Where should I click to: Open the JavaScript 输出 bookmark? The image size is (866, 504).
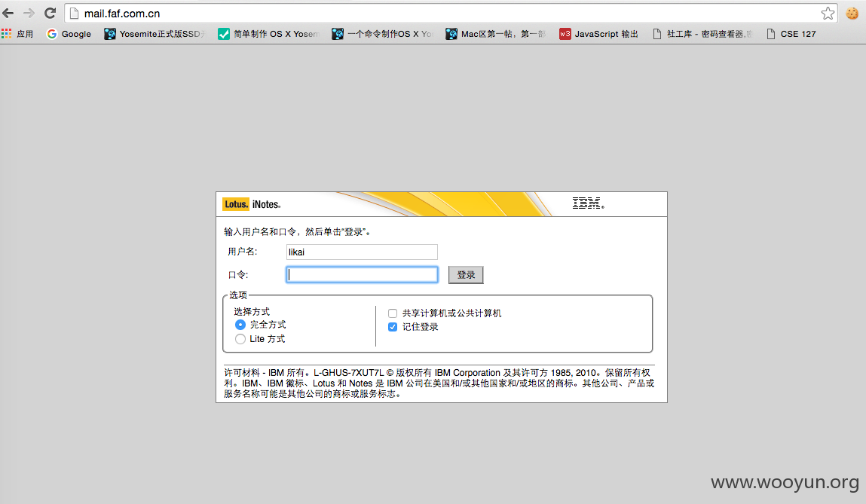tap(598, 34)
